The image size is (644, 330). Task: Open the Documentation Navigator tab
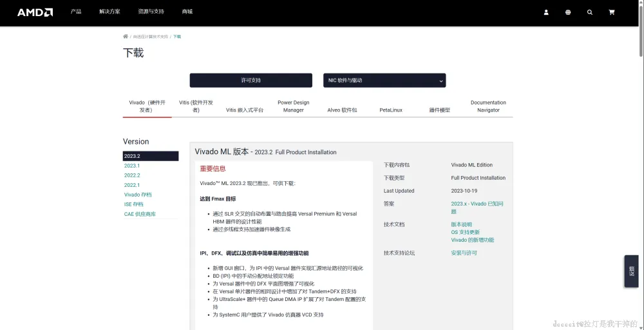488,106
